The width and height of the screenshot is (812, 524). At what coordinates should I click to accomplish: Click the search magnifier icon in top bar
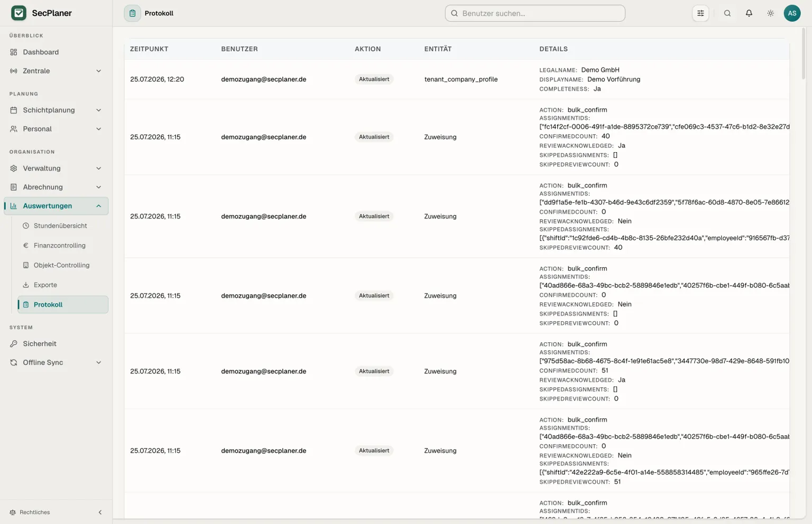727,13
